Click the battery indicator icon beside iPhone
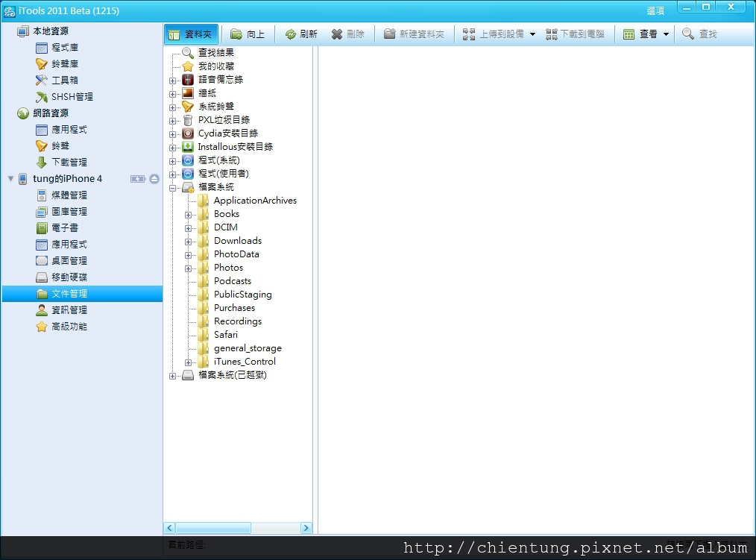The image size is (756, 560). click(138, 179)
